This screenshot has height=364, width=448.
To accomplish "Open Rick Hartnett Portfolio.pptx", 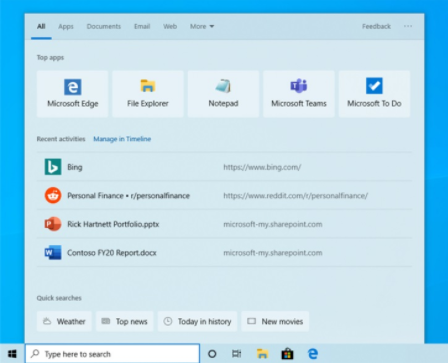I will [x=113, y=224].
